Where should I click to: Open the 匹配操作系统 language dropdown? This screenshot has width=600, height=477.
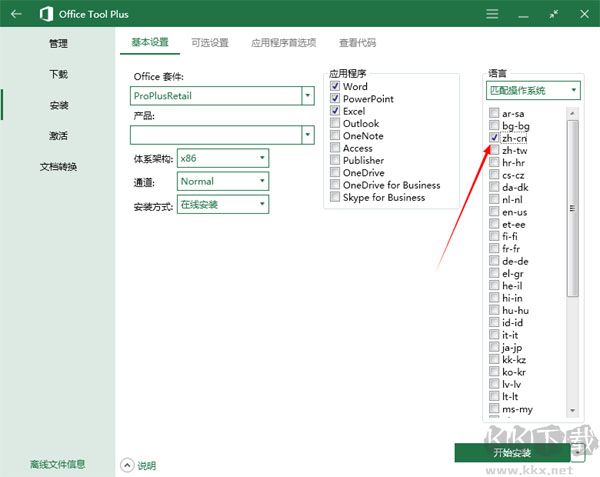tap(574, 90)
